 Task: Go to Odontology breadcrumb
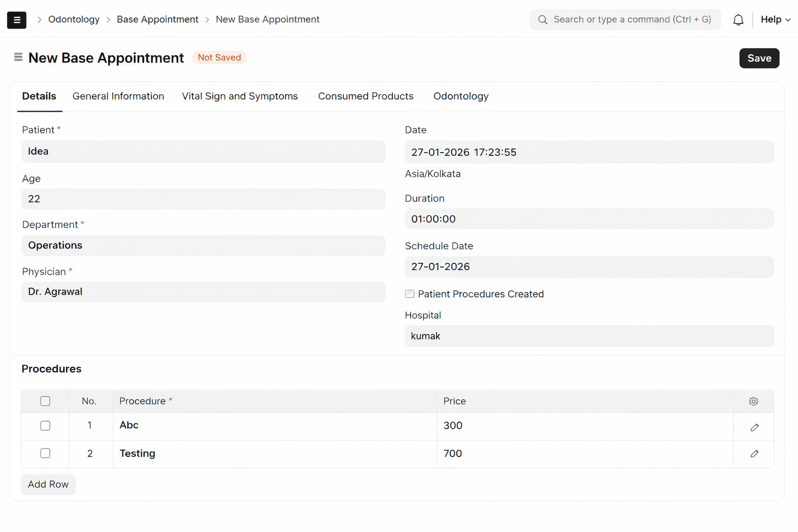pyautogui.click(x=74, y=19)
